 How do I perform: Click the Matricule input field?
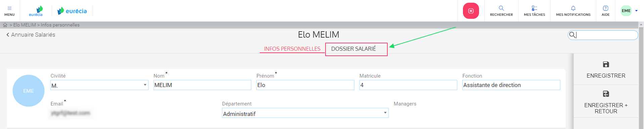pos(408,85)
